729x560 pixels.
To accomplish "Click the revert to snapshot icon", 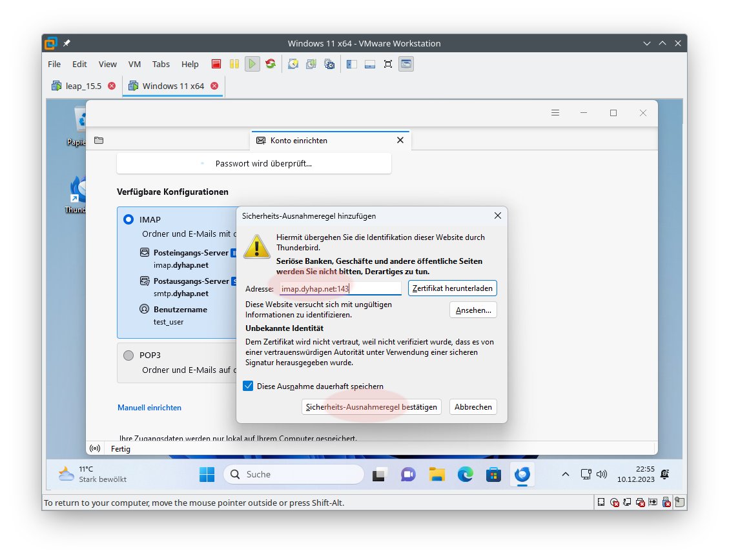I will point(311,64).
